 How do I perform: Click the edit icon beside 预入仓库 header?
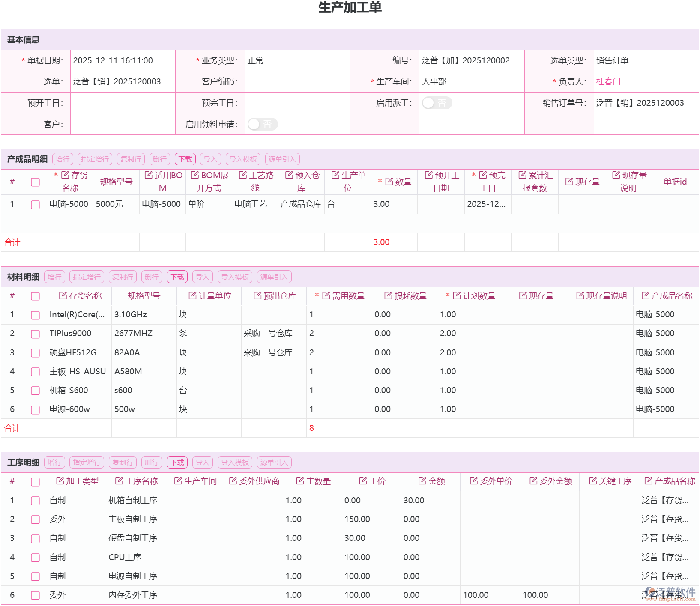[x=289, y=175]
